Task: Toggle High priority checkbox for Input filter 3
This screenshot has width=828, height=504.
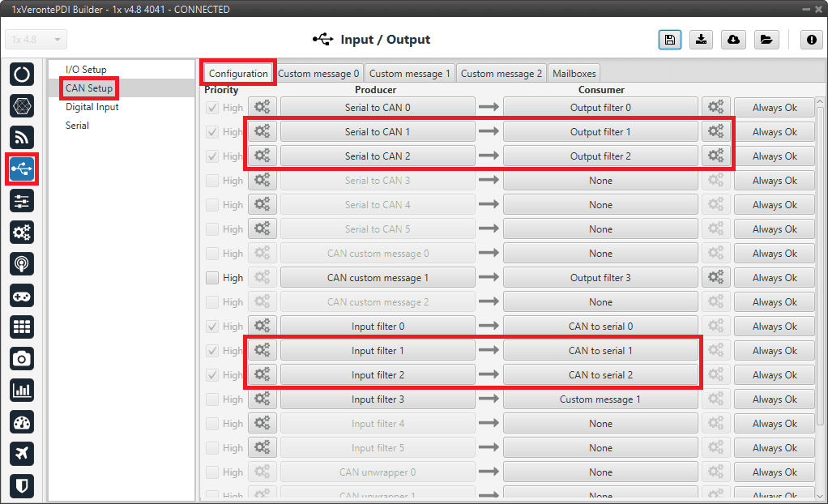Action: point(212,399)
